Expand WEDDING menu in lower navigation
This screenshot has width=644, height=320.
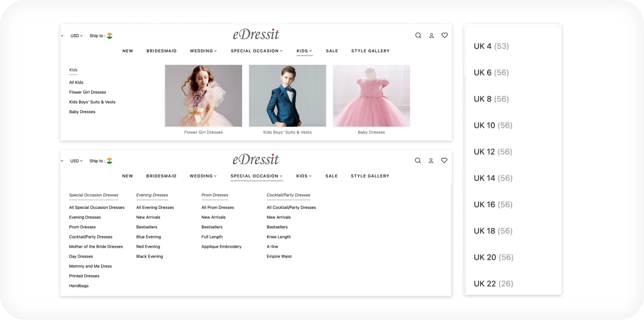coord(203,176)
